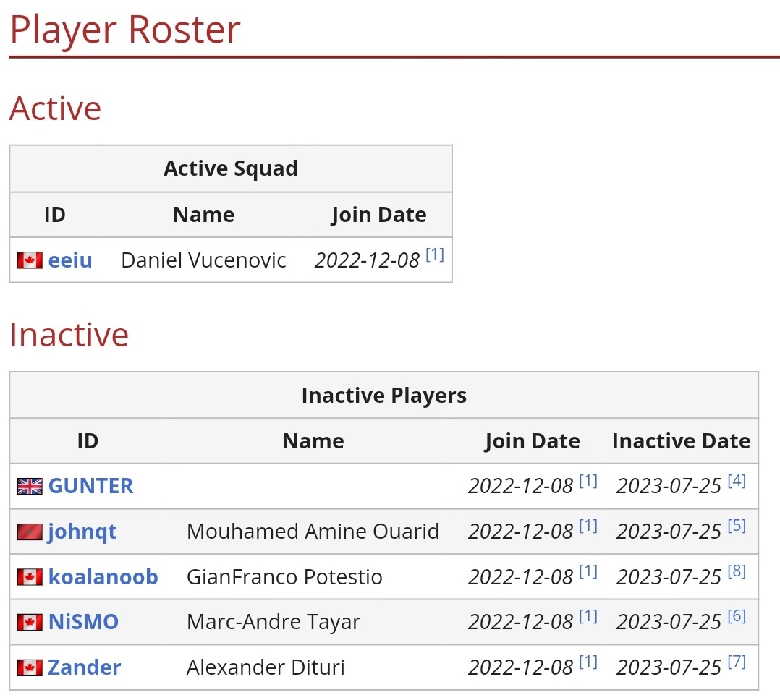Click the Canada flag beside NiSMO

30,622
